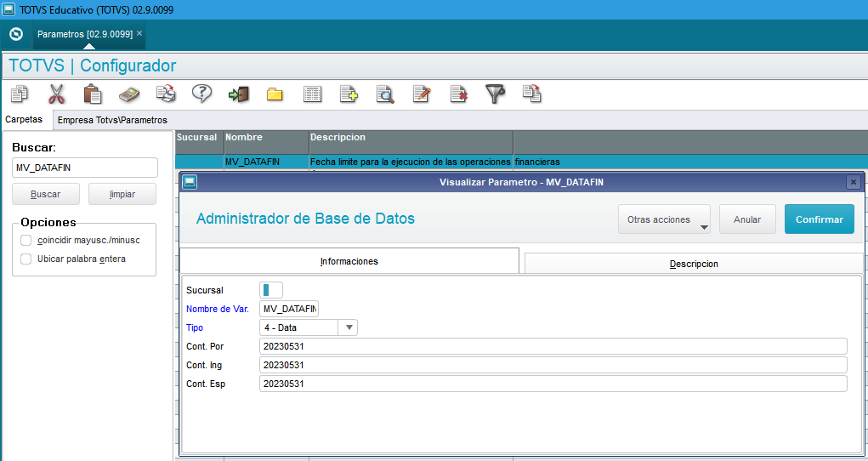
Task: Select the Informaciones tab
Action: pyautogui.click(x=349, y=261)
